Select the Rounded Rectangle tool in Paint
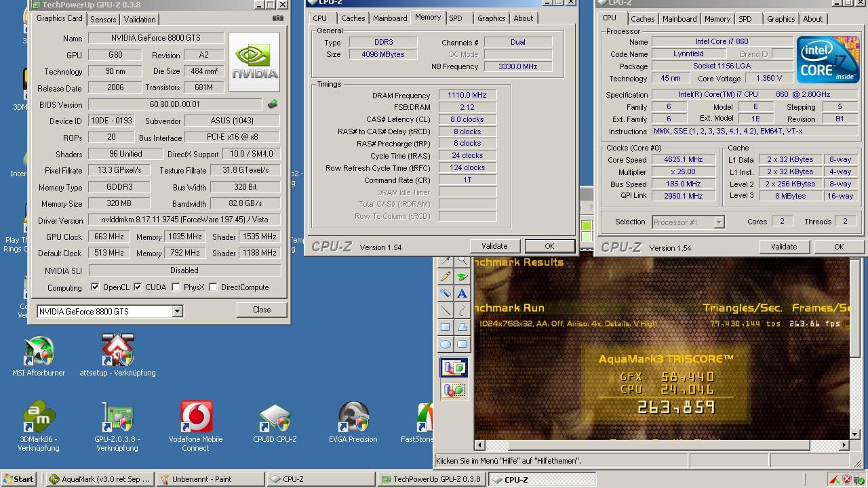 tap(462, 344)
